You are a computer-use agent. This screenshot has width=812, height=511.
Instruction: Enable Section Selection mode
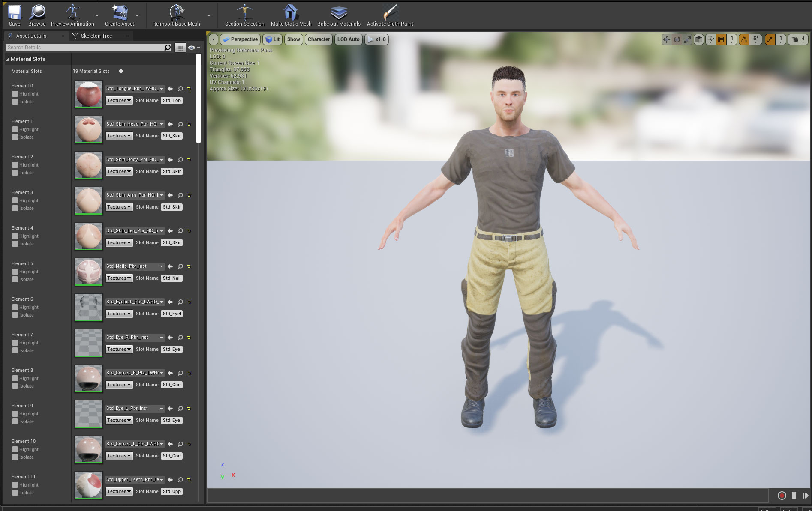(x=244, y=15)
